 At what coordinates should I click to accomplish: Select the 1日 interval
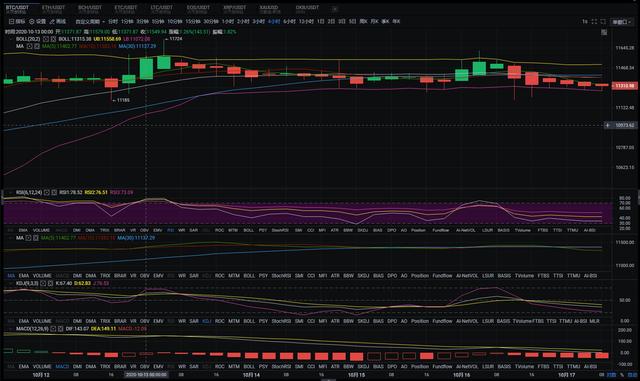pos(321,21)
